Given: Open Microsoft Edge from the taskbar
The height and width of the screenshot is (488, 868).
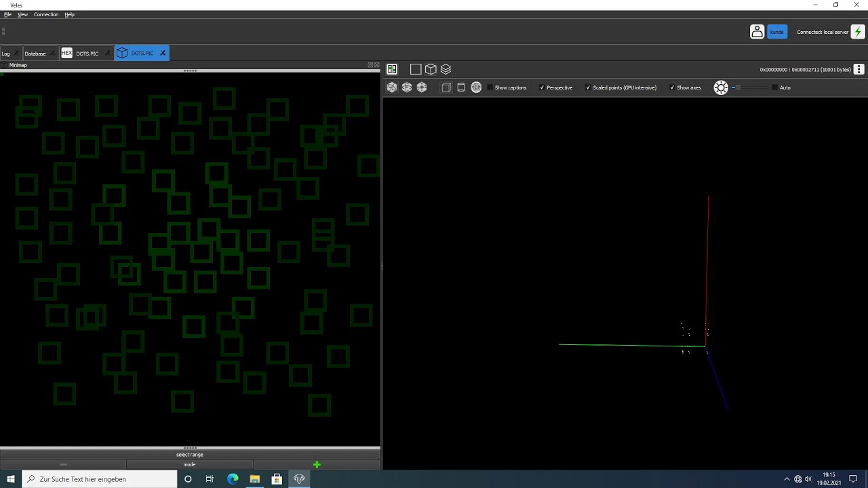Looking at the screenshot, I should [x=233, y=479].
